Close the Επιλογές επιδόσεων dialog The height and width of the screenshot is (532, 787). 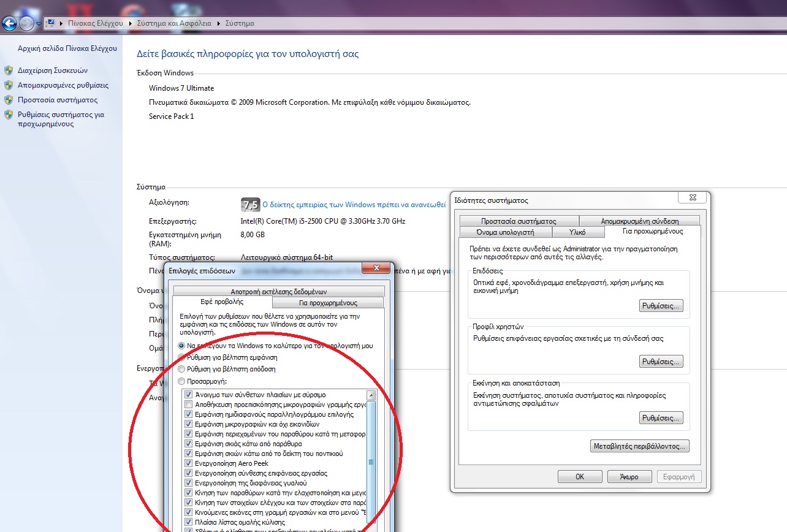click(x=376, y=268)
